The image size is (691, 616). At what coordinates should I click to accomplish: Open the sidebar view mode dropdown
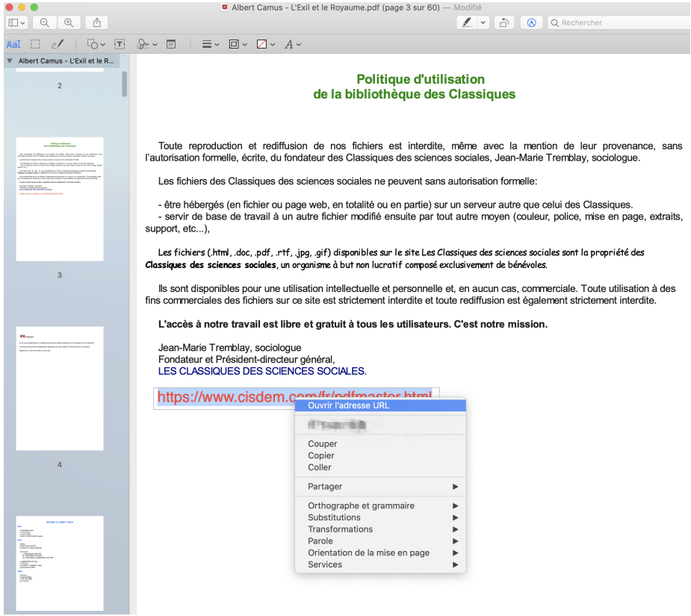pos(18,23)
